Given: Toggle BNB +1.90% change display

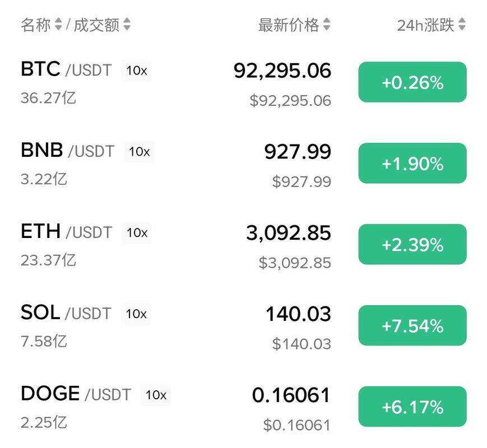Looking at the screenshot, I should [x=412, y=164].
